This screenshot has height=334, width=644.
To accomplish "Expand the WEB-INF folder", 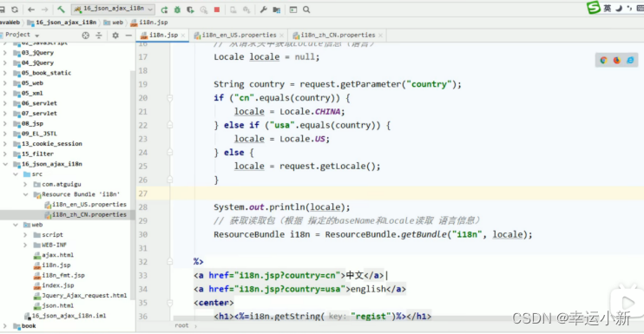I will [25, 245].
